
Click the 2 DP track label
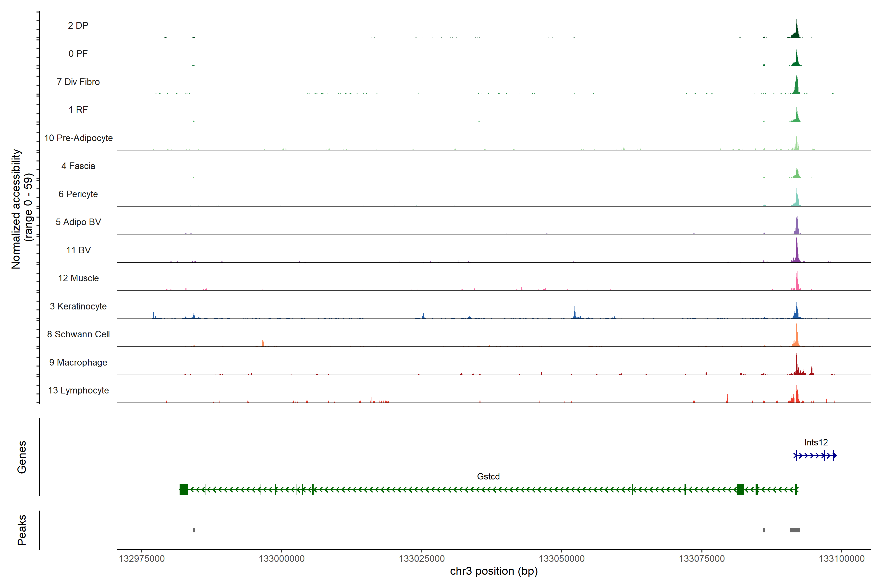tap(78, 25)
